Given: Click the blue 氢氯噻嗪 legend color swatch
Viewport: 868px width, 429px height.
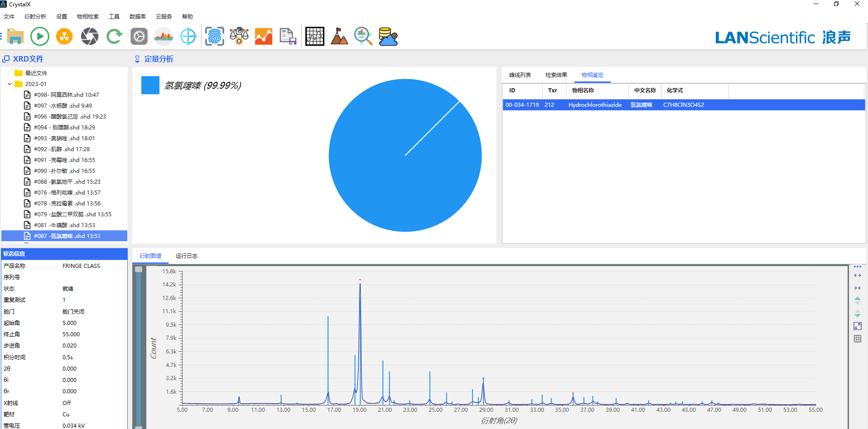Looking at the screenshot, I should 150,85.
